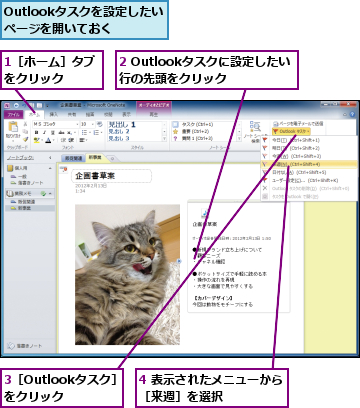The width and height of the screenshot is (360, 408).
Task: Open the Outlook タスク dropdown button
Action: [x=291, y=131]
